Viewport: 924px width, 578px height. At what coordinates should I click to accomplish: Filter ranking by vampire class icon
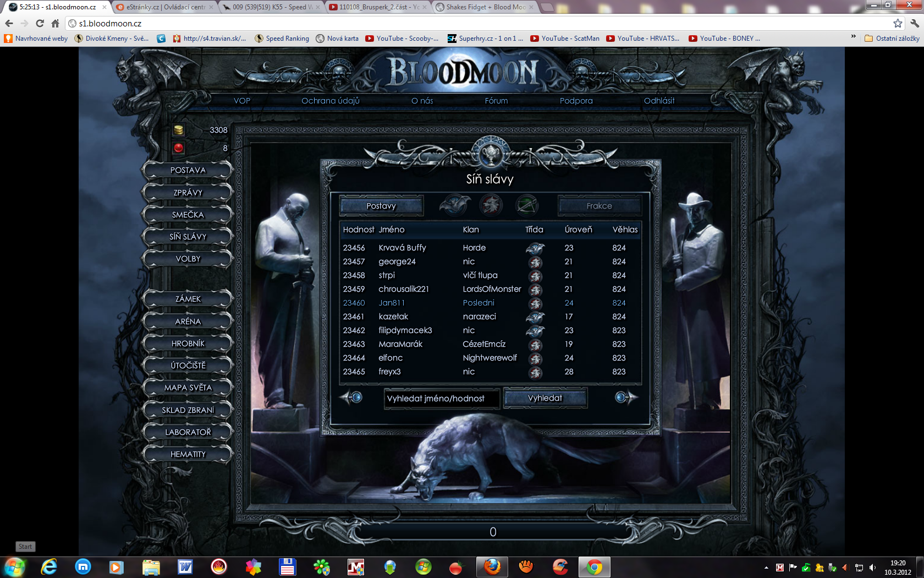pyautogui.click(x=455, y=205)
